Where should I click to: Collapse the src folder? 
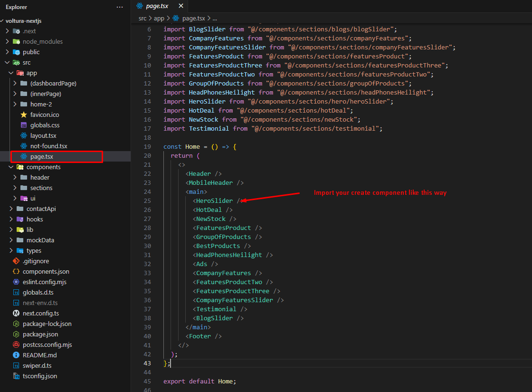coord(7,63)
